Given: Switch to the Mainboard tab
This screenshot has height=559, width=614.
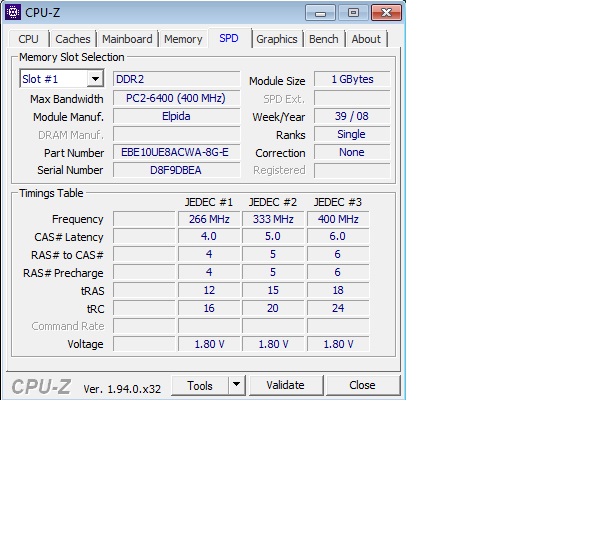Looking at the screenshot, I should click(x=127, y=39).
